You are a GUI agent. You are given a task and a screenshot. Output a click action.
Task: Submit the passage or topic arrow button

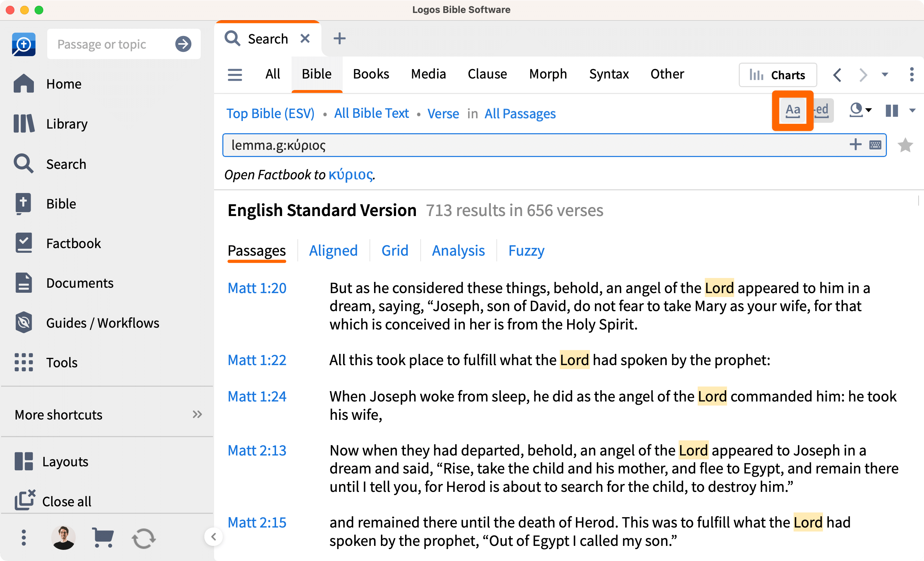pyautogui.click(x=183, y=44)
